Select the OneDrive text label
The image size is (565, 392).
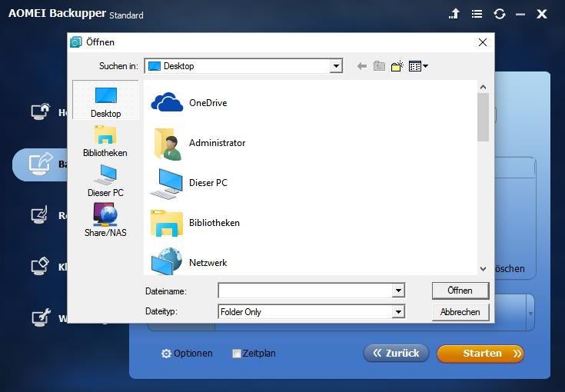tap(208, 103)
